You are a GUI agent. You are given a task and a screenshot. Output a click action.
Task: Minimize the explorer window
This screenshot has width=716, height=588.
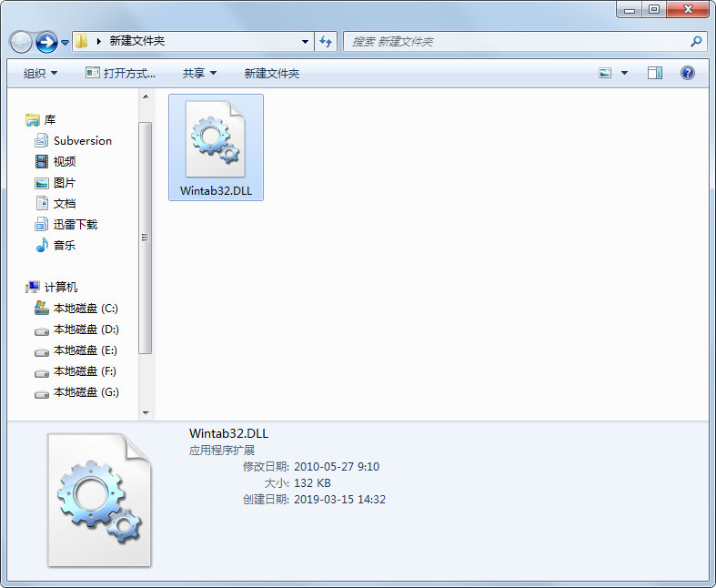630,9
